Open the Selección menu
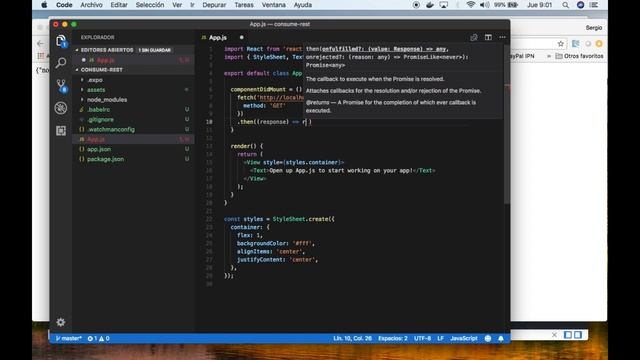 click(150, 5)
